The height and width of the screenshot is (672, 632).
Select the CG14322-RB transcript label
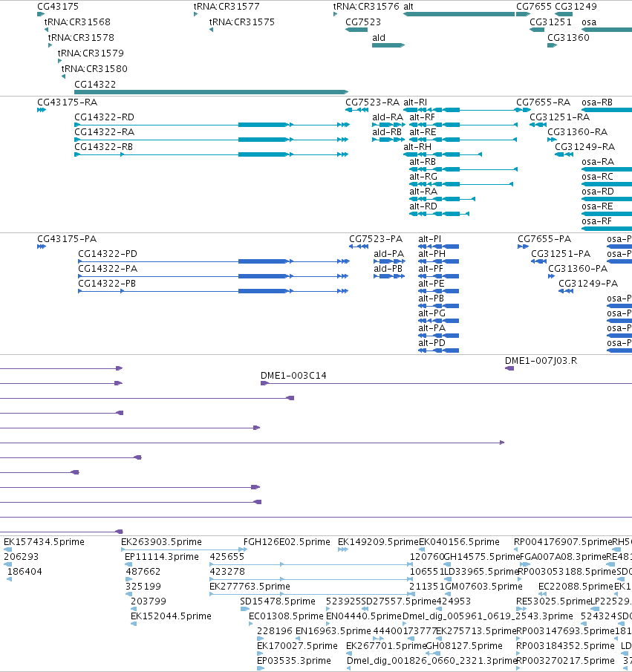point(103,147)
